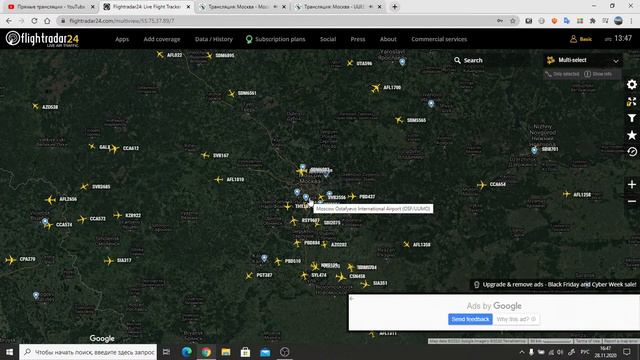
Task: Select aircraft AFL1810 on the map
Action: point(219,180)
